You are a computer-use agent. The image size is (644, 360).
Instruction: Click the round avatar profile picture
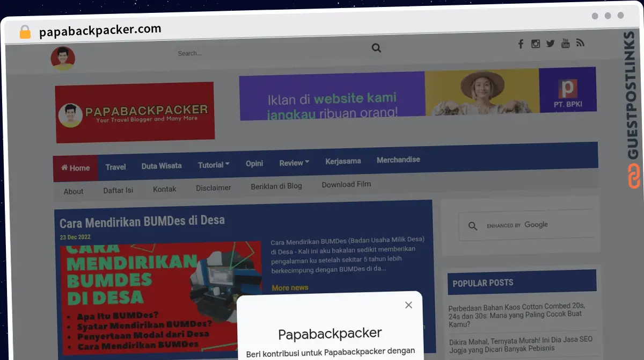coord(63,58)
